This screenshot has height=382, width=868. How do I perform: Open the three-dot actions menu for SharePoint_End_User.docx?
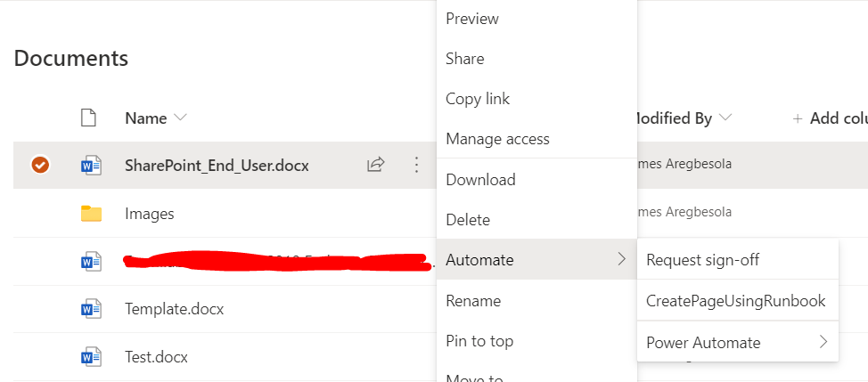coord(416,165)
